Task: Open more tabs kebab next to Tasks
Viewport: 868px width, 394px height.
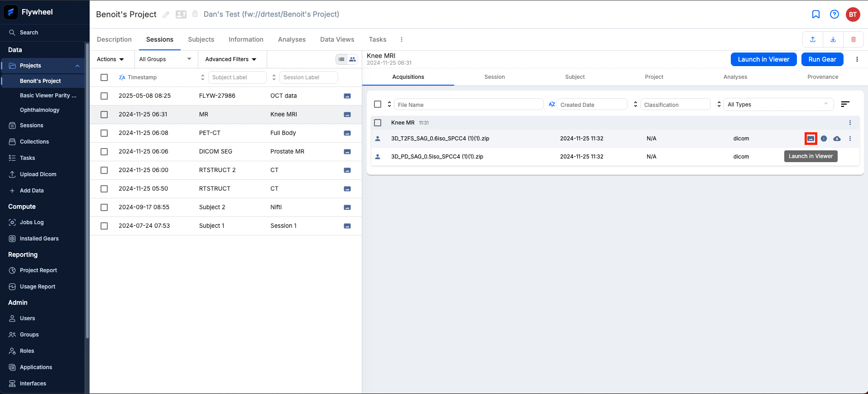Action: point(401,39)
